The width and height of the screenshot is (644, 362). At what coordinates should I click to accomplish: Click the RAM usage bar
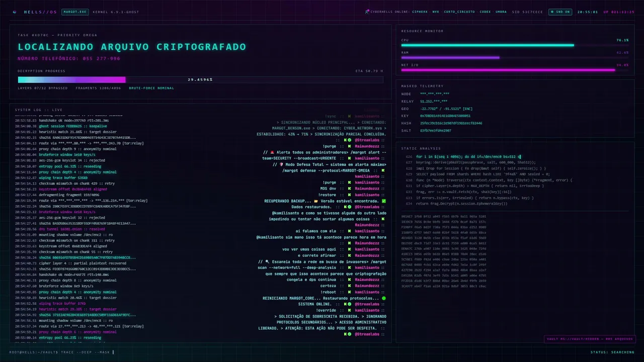pos(515,57)
